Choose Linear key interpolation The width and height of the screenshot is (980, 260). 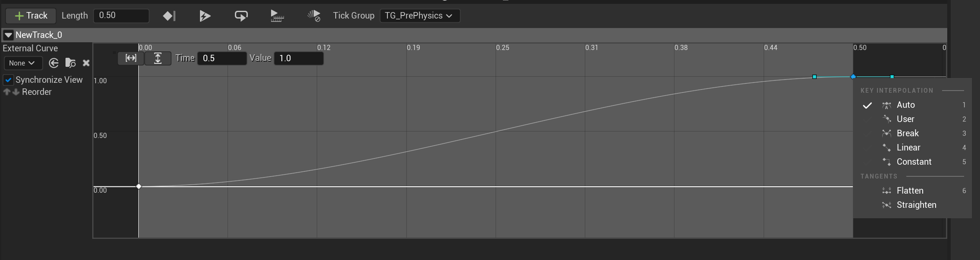[908, 147]
